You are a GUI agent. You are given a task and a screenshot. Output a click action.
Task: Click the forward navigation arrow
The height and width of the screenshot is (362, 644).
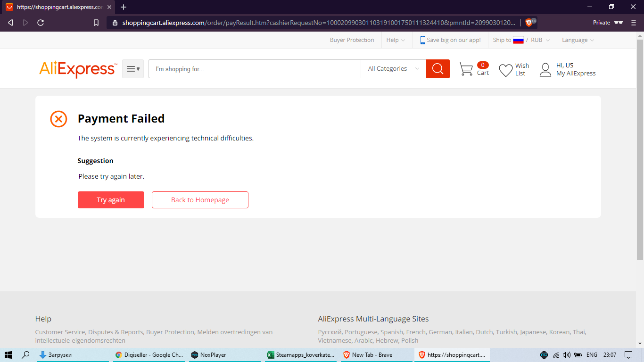pos(25,23)
